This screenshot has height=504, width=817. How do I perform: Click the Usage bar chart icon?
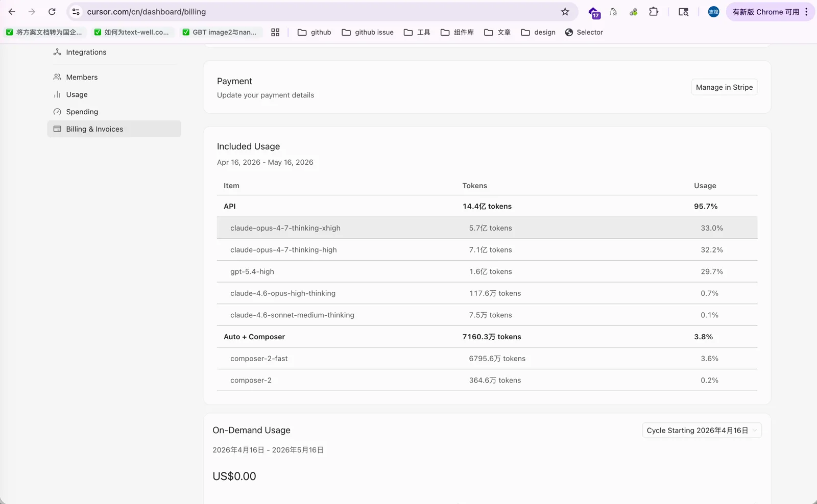(x=57, y=94)
